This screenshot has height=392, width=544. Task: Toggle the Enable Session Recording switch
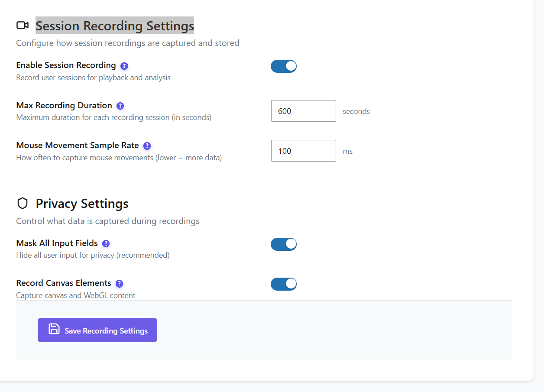pyautogui.click(x=284, y=66)
